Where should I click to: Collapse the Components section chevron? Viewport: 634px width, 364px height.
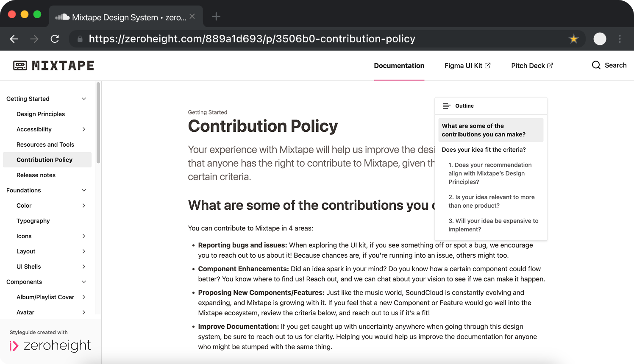coord(84,282)
